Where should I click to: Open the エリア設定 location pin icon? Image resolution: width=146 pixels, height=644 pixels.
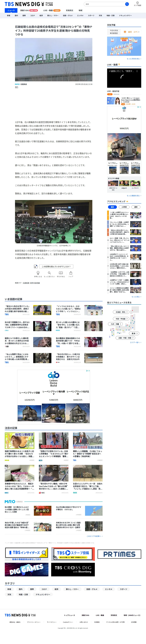click(137, 3)
